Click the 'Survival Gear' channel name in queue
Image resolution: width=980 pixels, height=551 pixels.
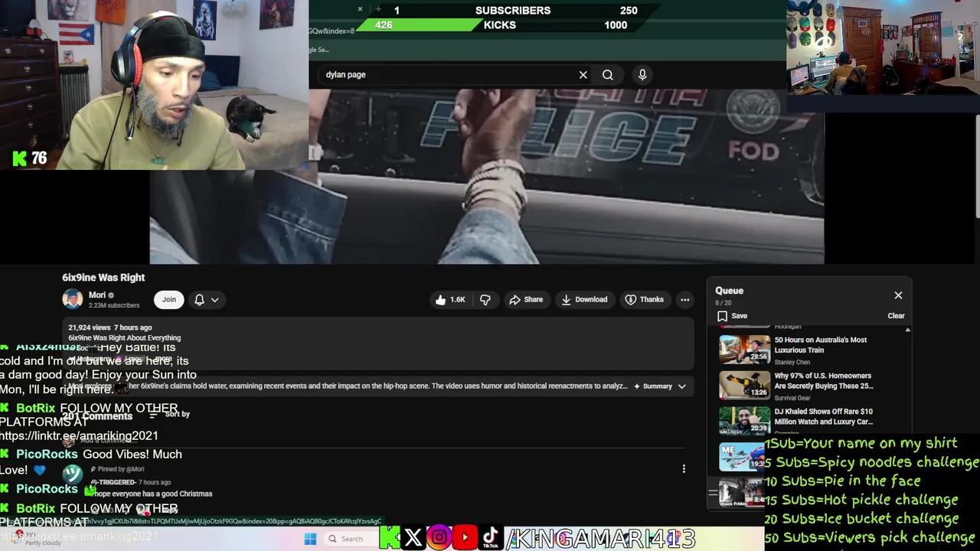pos(792,398)
